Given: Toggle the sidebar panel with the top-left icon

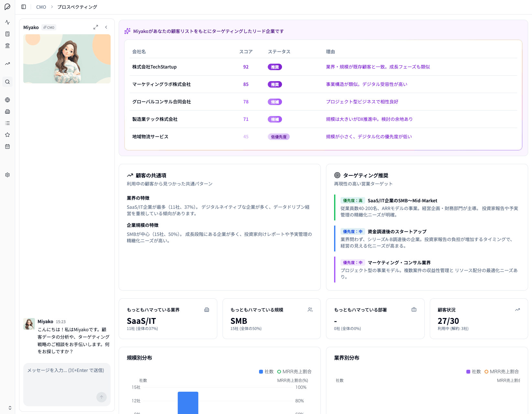Looking at the screenshot, I should [x=23, y=6].
